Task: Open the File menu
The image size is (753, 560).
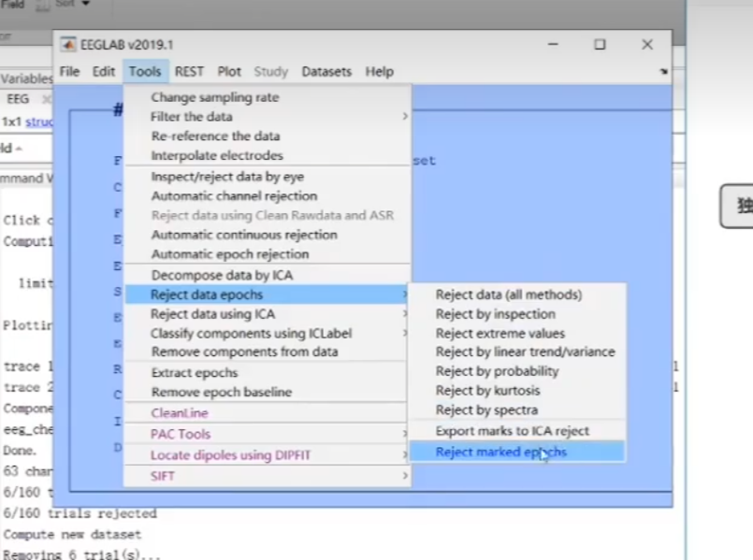Action: click(x=69, y=71)
